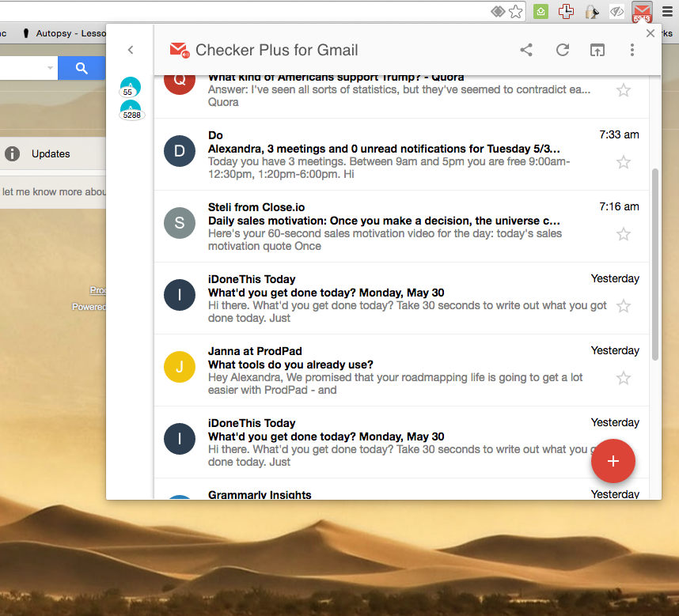Viewport: 679px width, 616px height.
Task: Compose new email with red plus button
Action: tap(613, 461)
